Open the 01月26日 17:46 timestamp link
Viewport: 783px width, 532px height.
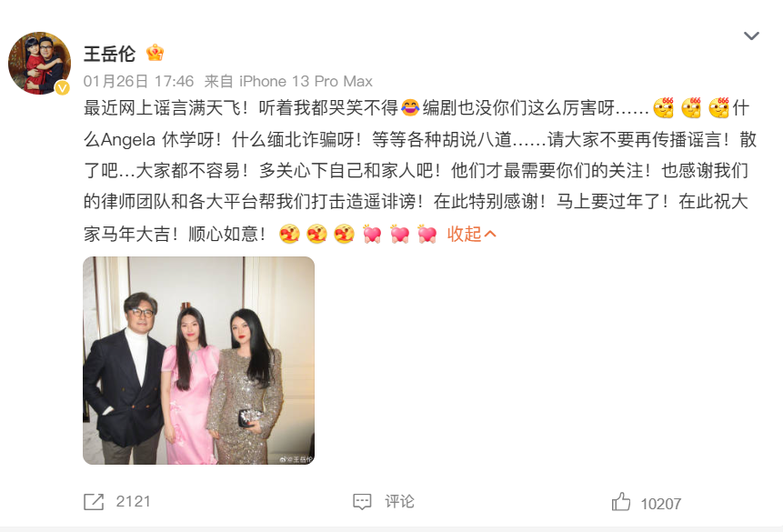click(x=138, y=81)
